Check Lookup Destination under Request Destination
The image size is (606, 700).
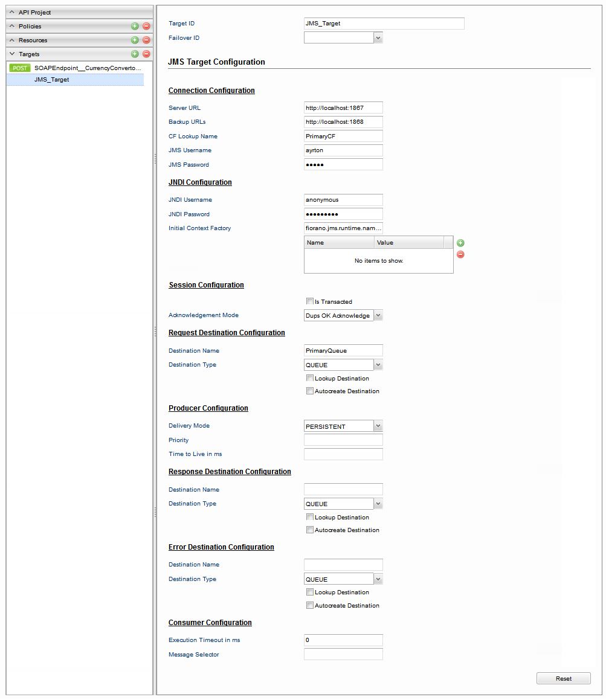click(x=309, y=378)
